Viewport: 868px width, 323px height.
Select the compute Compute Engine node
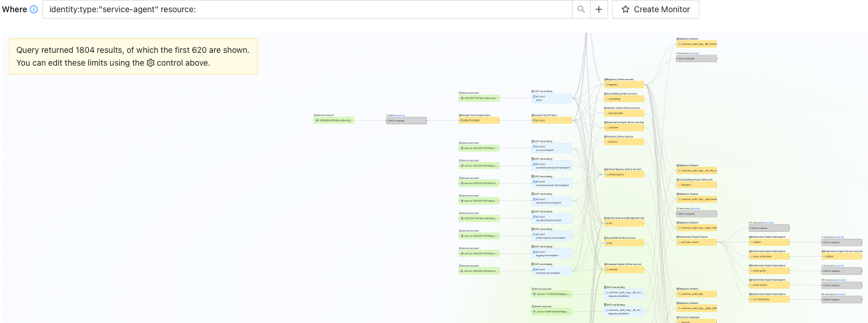point(624,270)
